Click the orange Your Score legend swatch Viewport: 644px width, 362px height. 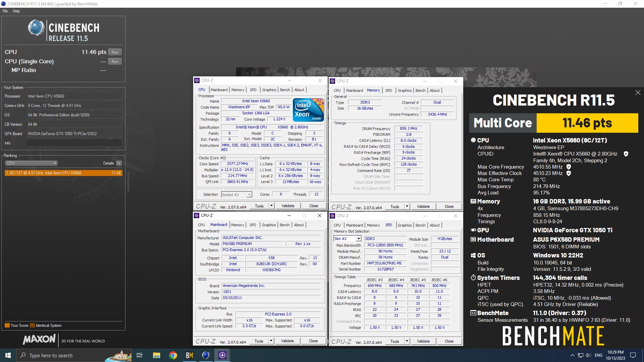tap(7, 325)
